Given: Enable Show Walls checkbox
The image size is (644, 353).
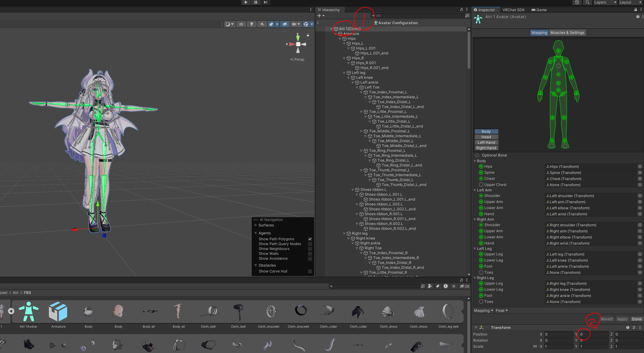Looking at the screenshot, I should pos(310,254).
